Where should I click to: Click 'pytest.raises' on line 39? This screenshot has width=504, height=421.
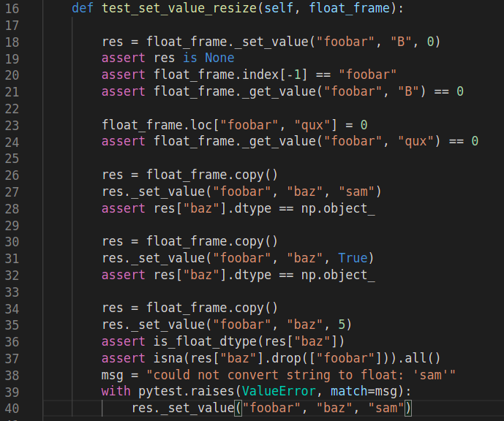(x=187, y=392)
